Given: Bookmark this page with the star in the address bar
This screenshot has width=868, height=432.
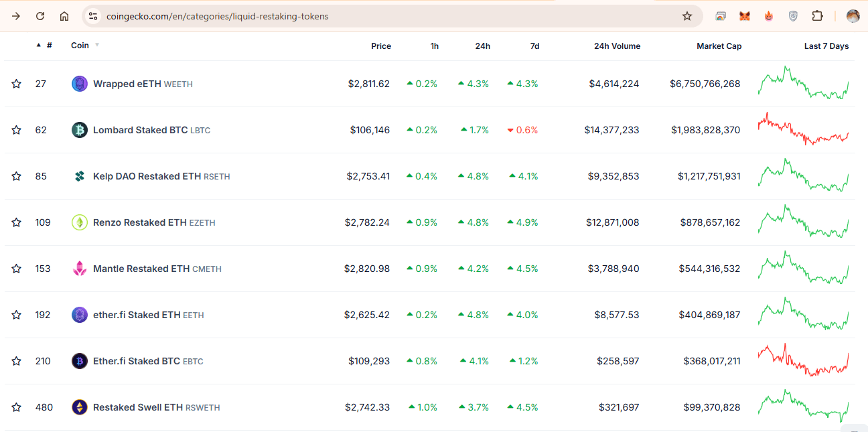Looking at the screenshot, I should 687,16.
